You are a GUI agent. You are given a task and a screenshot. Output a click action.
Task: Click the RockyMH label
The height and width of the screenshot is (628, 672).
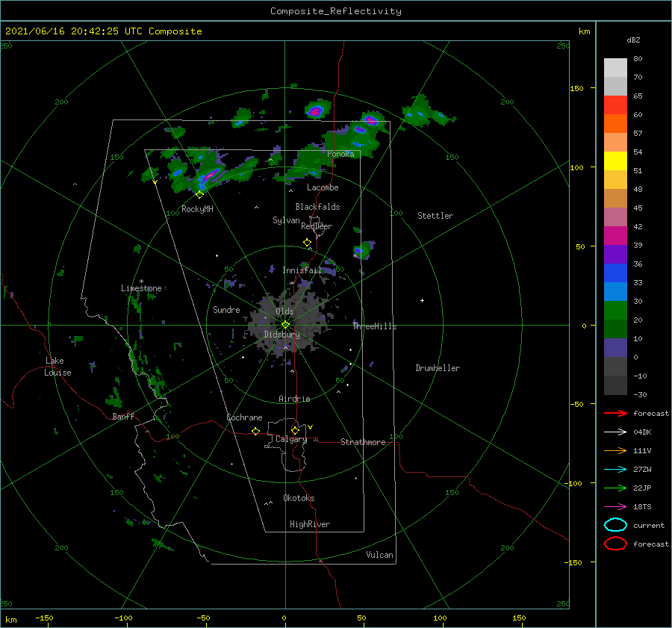tap(197, 209)
